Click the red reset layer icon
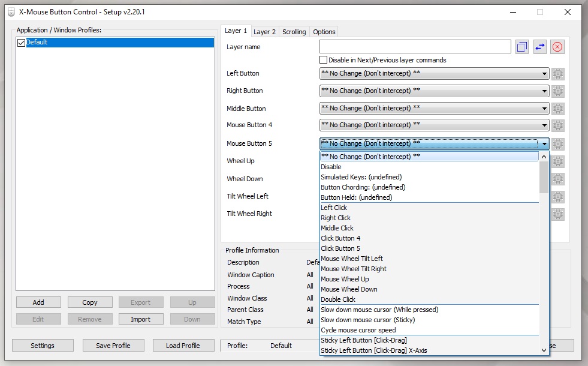Screen dimensions: 588x366 [557, 47]
